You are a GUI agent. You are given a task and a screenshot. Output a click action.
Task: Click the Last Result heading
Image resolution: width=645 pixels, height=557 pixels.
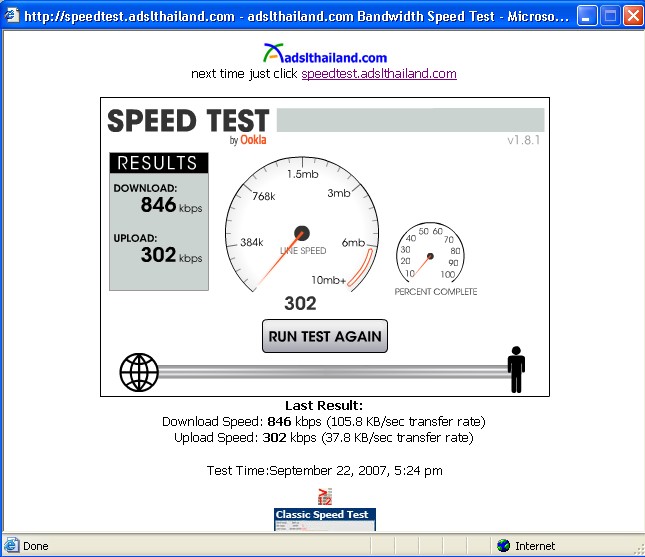(324, 406)
